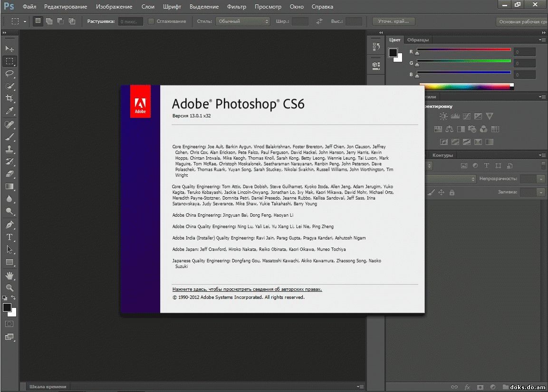Add a Levels adjustment
The height and width of the screenshot is (392, 548).
pyautogui.click(x=455, y=116)
